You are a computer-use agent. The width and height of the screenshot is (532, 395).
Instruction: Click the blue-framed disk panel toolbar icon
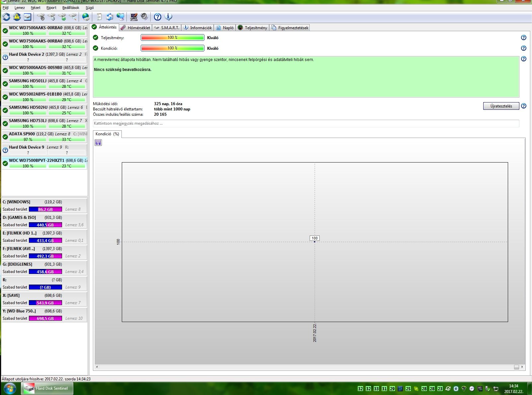click(28, 17)
